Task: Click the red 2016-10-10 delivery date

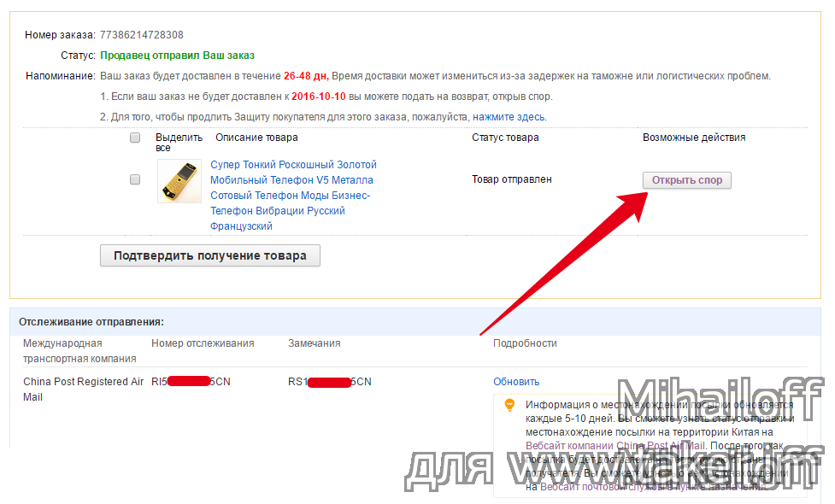Action: [319, 97]
